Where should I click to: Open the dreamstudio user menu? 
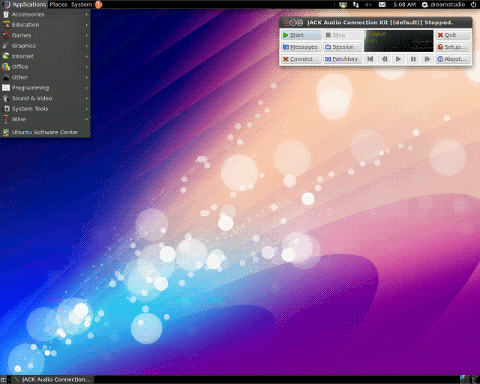[x=443, y=4]
